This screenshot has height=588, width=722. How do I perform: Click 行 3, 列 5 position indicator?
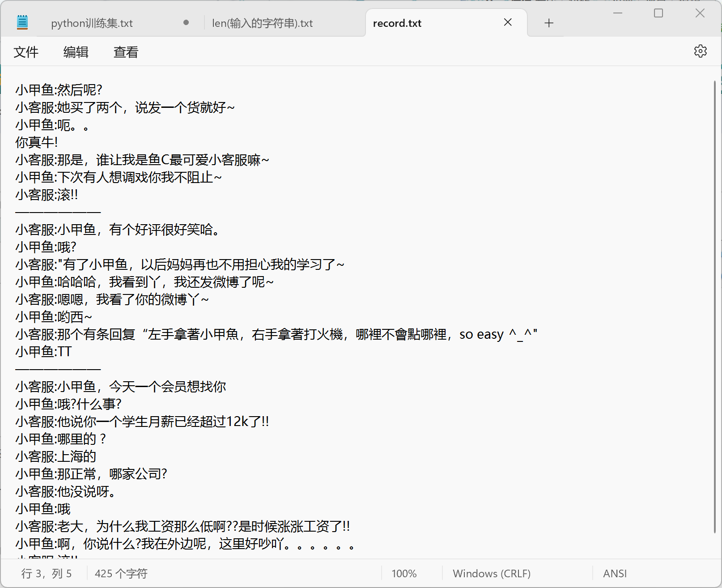click(x=47, y=574)
